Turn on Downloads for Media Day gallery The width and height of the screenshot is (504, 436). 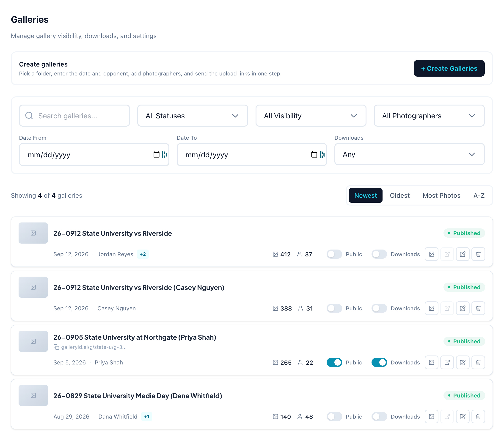coord(379,417)
